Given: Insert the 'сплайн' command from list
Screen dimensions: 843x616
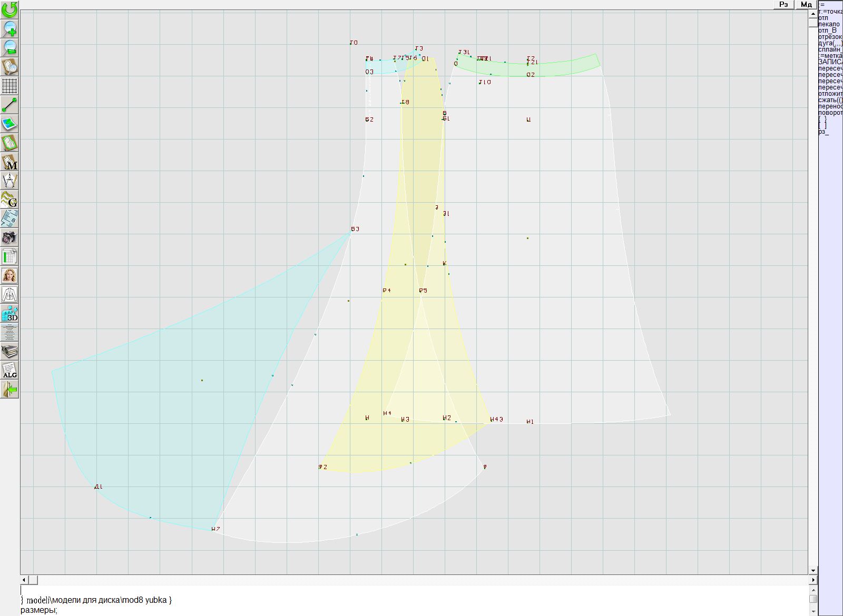Looking at the screenshot, I should pyautogui.click(x=830, y=49).
